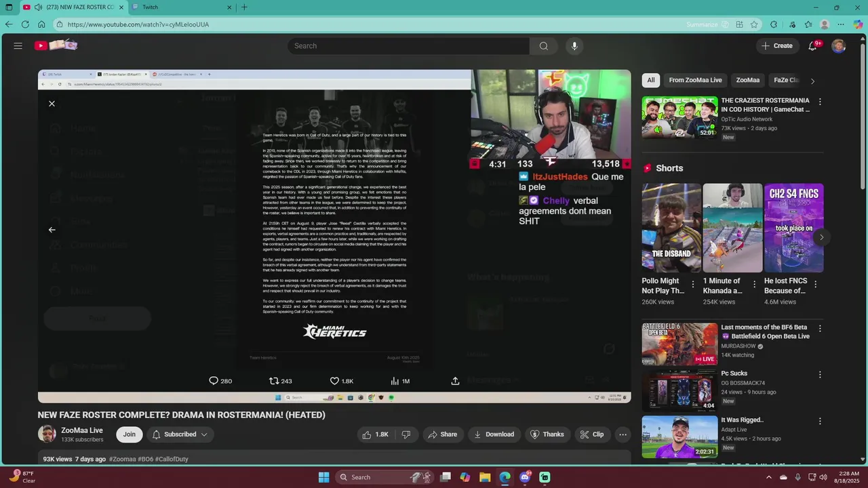Open Battlefield 6 Open Beta live thumbnail
The height and width of the screenshot is (488, 868).
tap(679, 344)
